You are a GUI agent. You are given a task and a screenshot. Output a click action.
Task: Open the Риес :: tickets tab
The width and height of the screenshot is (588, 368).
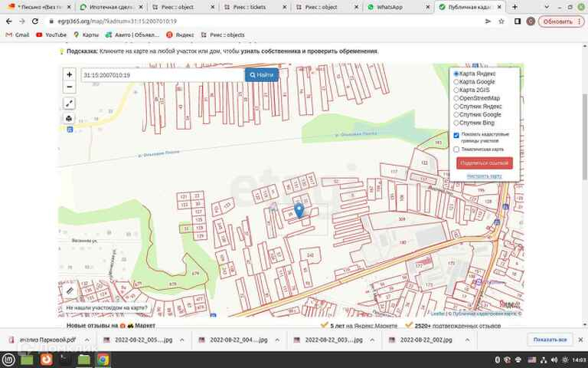tap(251, 6)
